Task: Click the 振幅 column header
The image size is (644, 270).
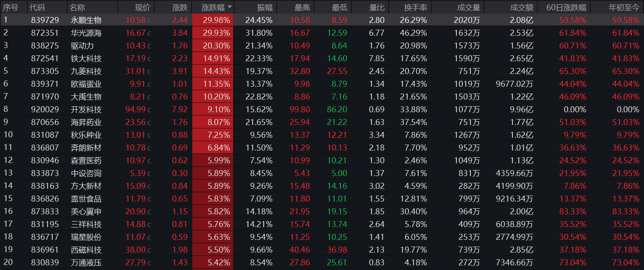Action: point(265,7)
